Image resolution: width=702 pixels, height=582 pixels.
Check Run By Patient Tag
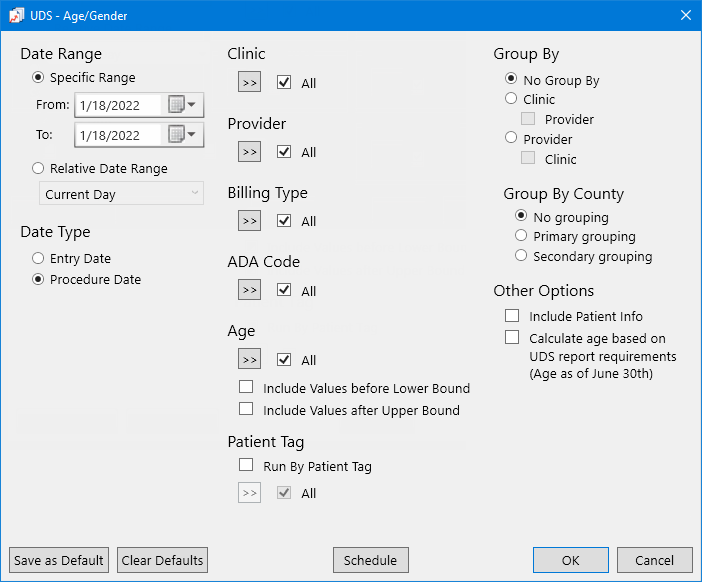pos(246,465)
